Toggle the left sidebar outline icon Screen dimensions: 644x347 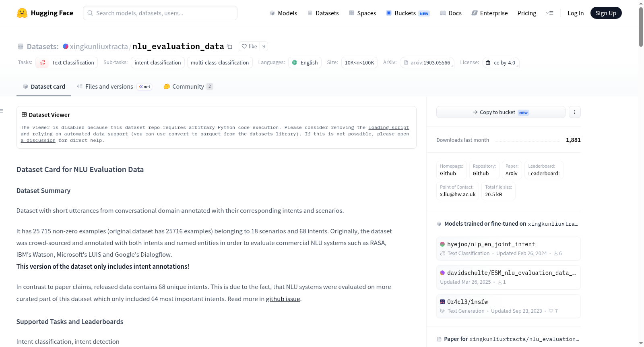[2, 111]
